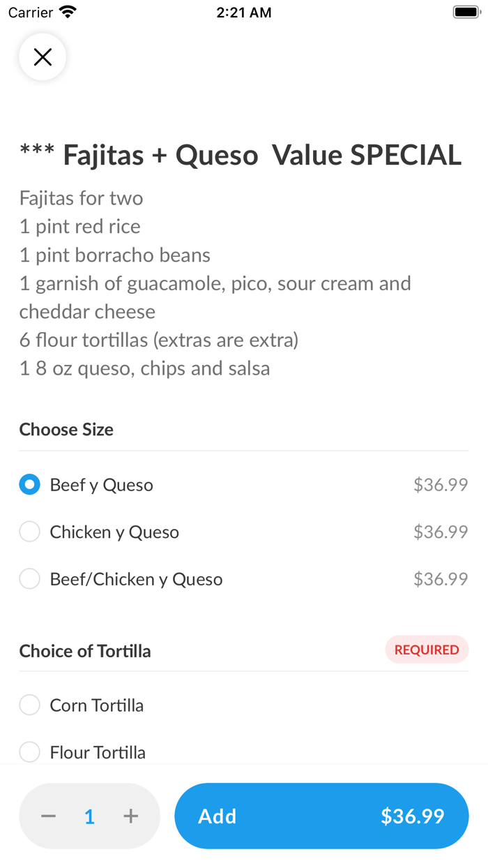Tap the Choose Size section header
This screenshot has width=488, height=868.
(x=66, y=430)
